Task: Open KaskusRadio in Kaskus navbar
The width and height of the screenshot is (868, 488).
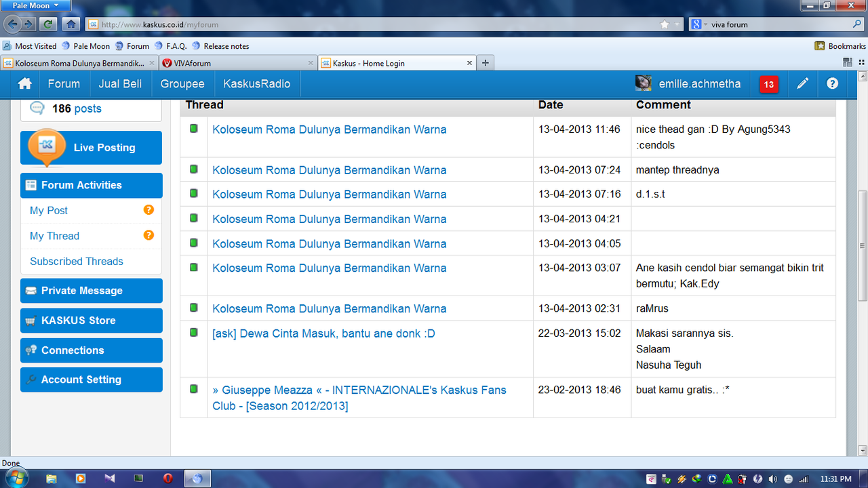Action: pos(257,84)
